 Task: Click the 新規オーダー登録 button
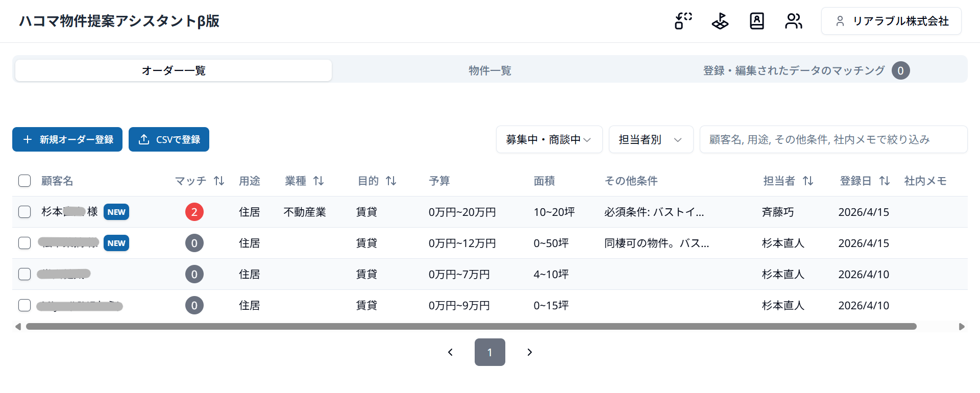click(67, 139)
